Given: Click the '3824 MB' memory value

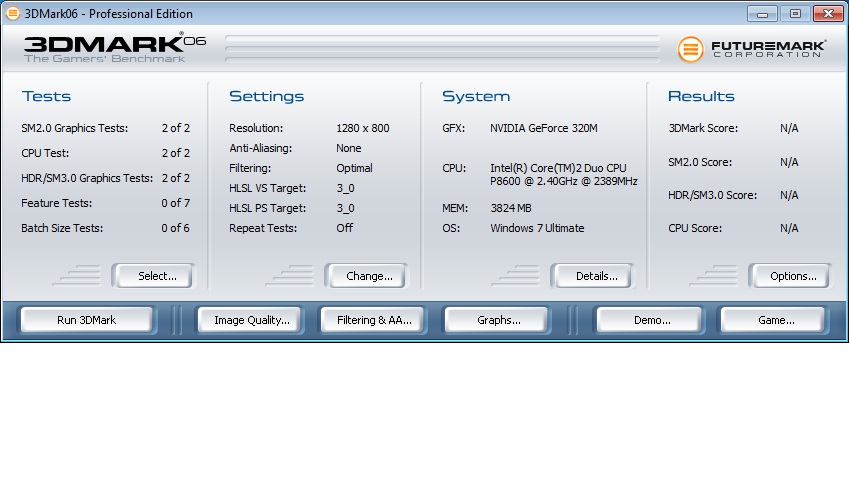Looking at the screenshot, I should click(x=511, y=208).
